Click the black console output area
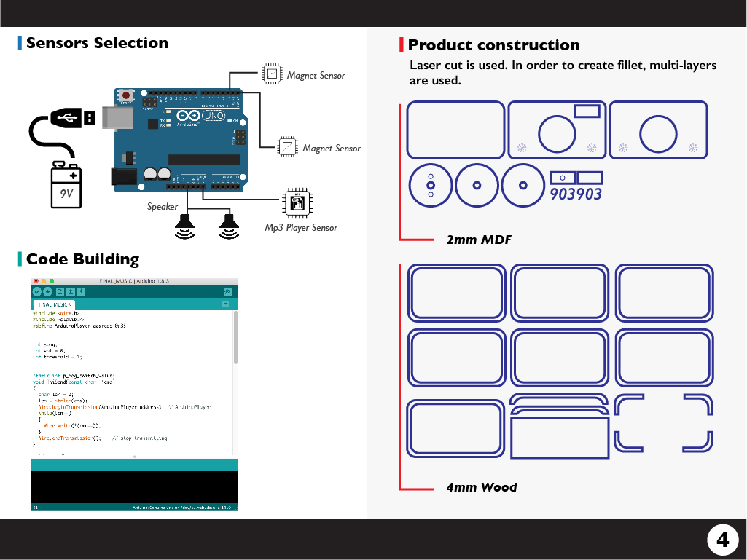Viewport: 747px width, 560px height. [134, 486]
